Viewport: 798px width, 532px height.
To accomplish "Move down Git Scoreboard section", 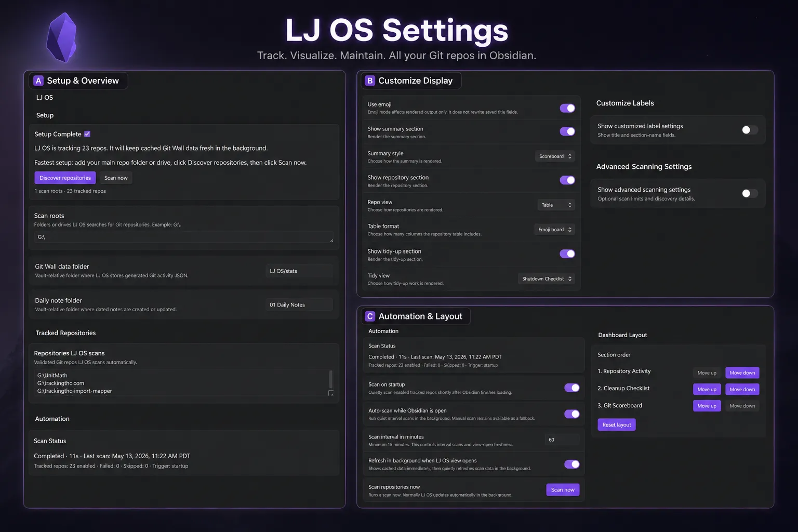I will (x=742, y=406).
